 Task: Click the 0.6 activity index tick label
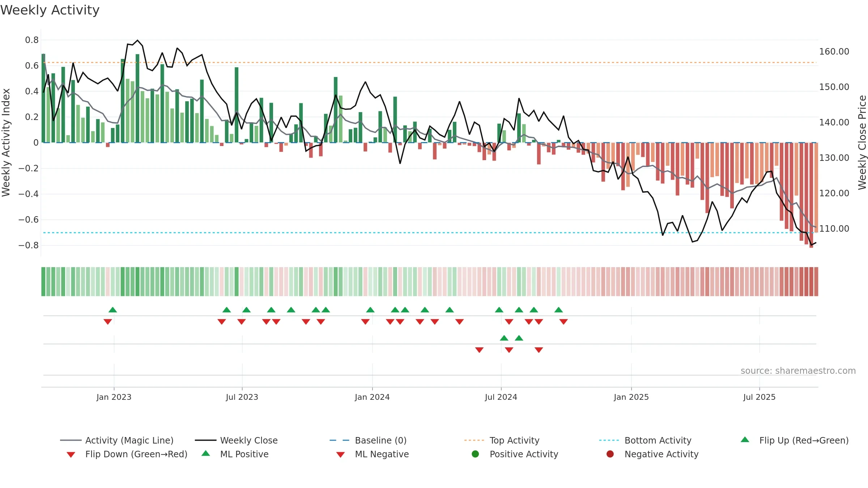(32, 66)
